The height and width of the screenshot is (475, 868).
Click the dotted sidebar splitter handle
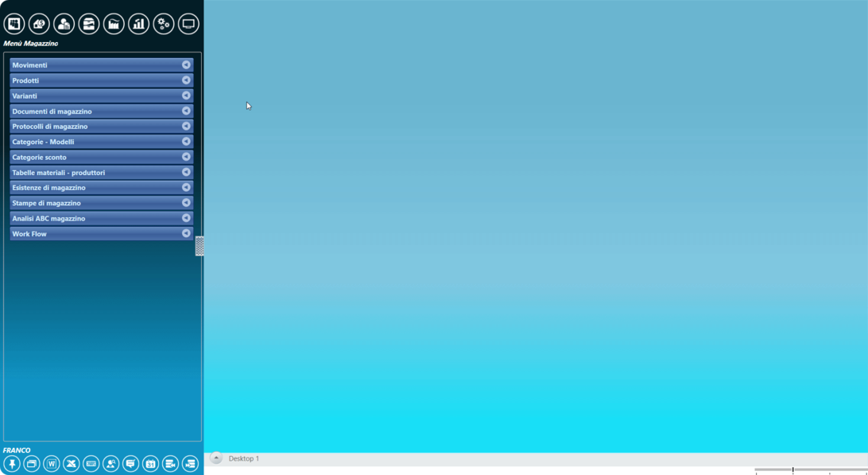(x=200, y=246)
